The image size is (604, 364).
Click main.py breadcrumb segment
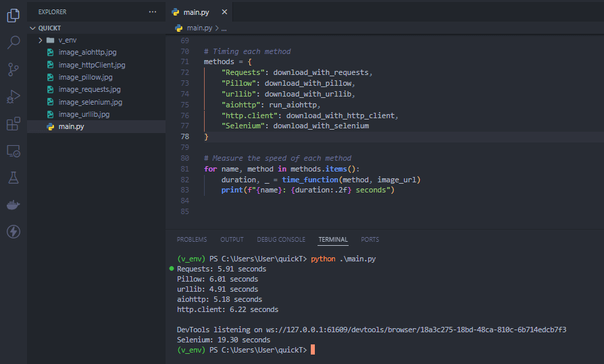click(199, 28)
